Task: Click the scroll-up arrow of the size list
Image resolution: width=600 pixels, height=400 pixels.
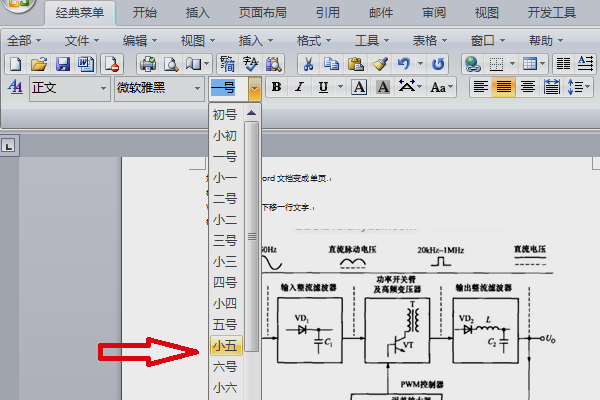Action: tap(251, 113)
